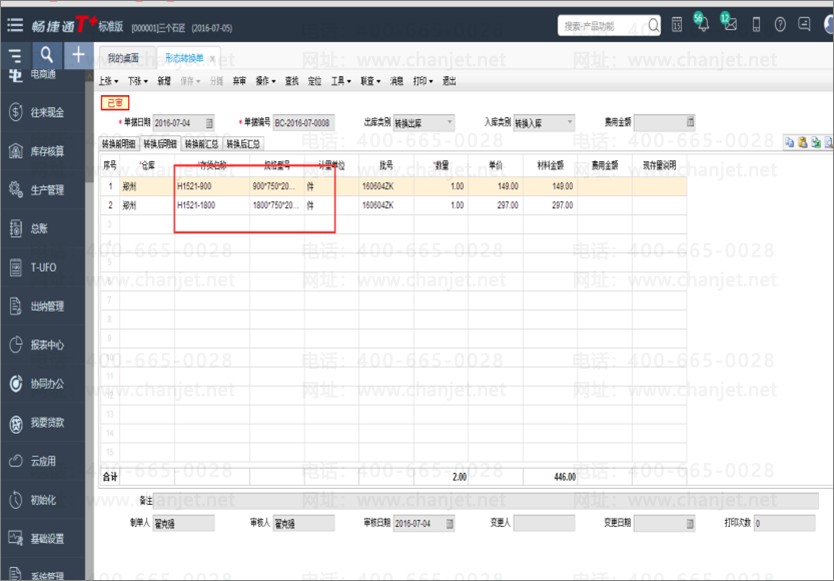Viewport: 834px width, 581px height.
Task: Click the 弃审 toolbar button
Action: click(x=239, y=81)
